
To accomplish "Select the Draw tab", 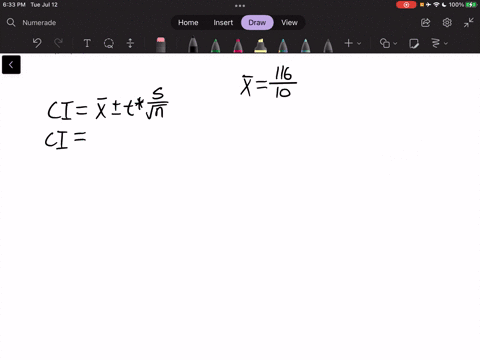I will [x=257, y=23].
